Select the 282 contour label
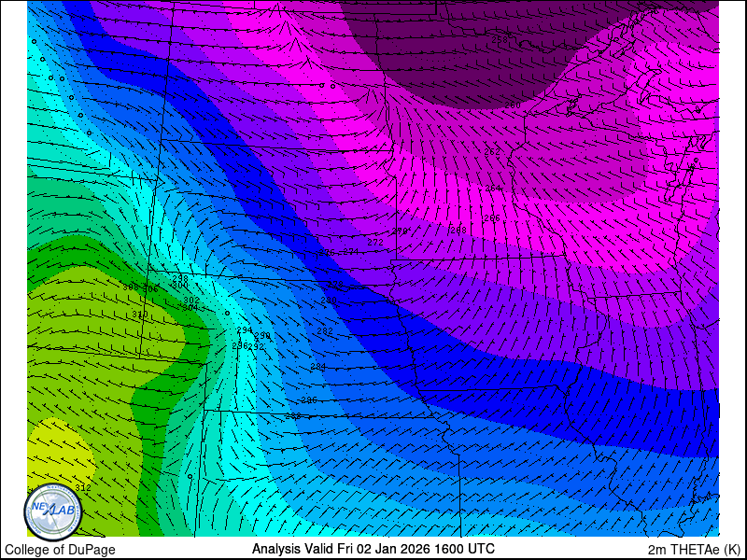Image resolution: width=747 pixels, height=560 pixels. point(325,331)
